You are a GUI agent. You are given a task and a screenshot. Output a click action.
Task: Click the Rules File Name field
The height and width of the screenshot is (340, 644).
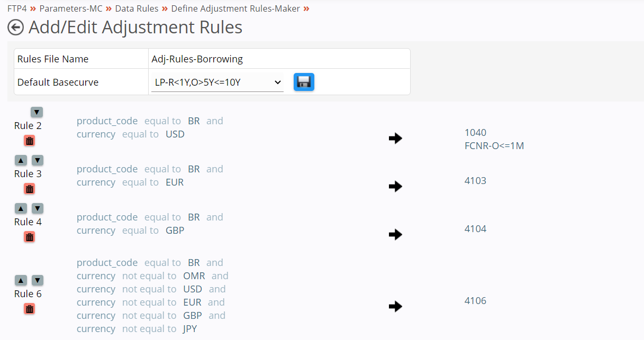click(x=279, y=59)
